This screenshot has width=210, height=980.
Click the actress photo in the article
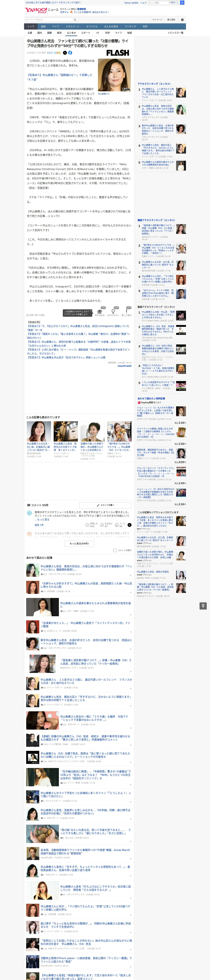coord(114,75)
